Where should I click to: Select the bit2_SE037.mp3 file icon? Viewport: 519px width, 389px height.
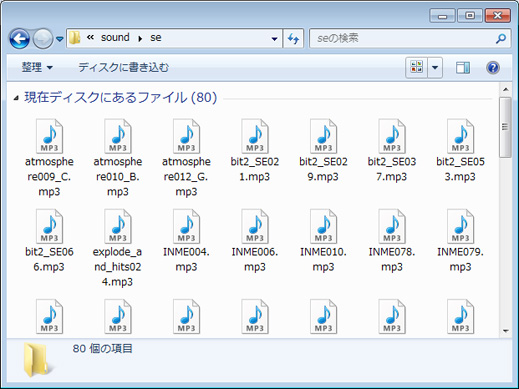point(392,136)
